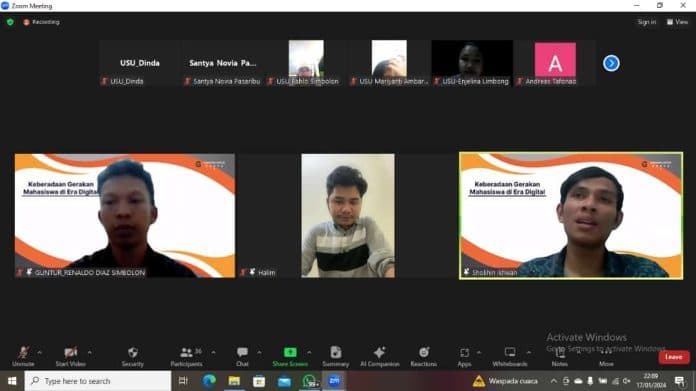Click the Zoom icon in taskbar
Screen dimensions: 696x391
[x=334, y=381]
